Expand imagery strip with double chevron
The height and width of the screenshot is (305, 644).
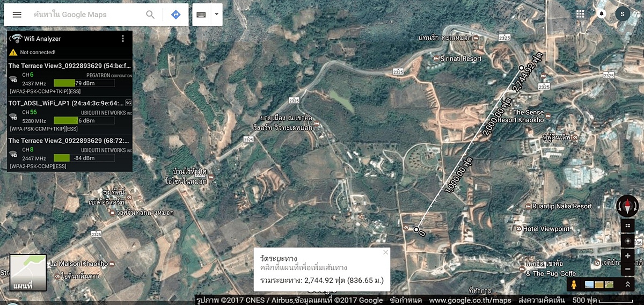[x=627, y=285]
